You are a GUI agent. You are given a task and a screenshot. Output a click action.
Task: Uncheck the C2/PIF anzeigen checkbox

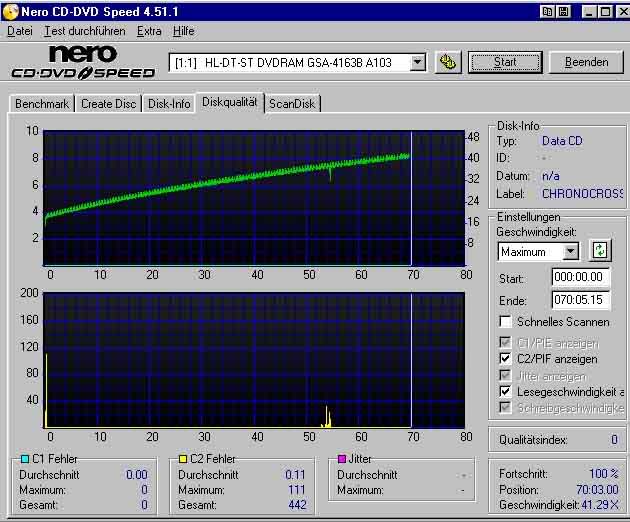tap(505, 358)
